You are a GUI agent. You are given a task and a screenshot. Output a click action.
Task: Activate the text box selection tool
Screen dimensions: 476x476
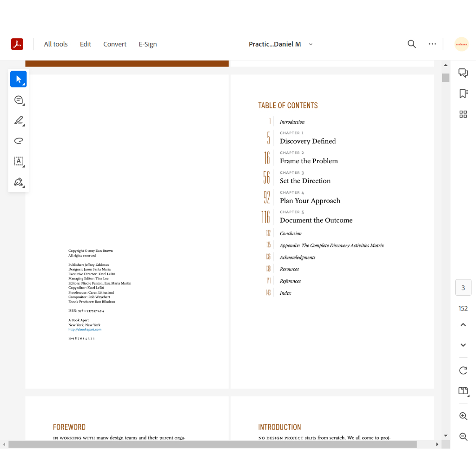[x=19, y=161]
